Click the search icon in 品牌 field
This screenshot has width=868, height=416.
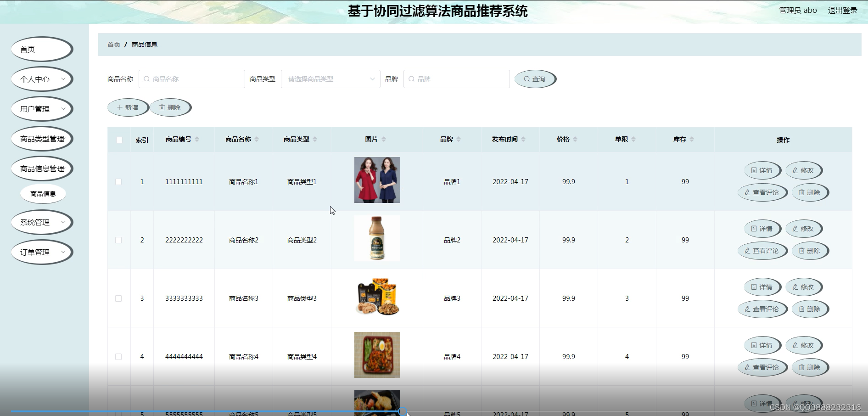point(412,79)
